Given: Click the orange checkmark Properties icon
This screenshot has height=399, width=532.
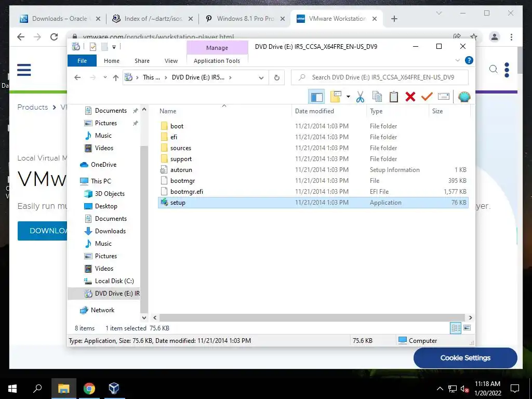Looking at the screenshot, I should point(427,97).
